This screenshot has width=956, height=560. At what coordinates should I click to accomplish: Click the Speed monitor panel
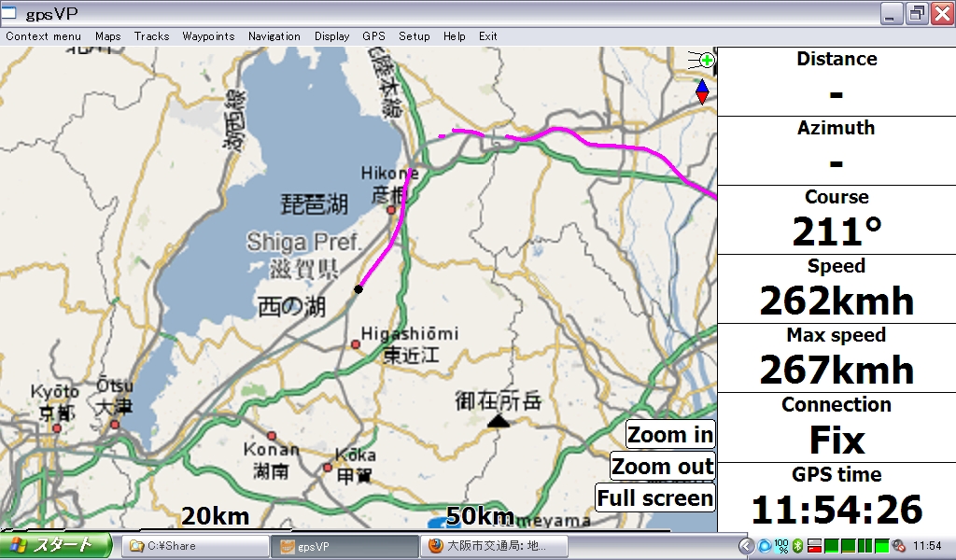pyautogui.click(x=836, y=288)
